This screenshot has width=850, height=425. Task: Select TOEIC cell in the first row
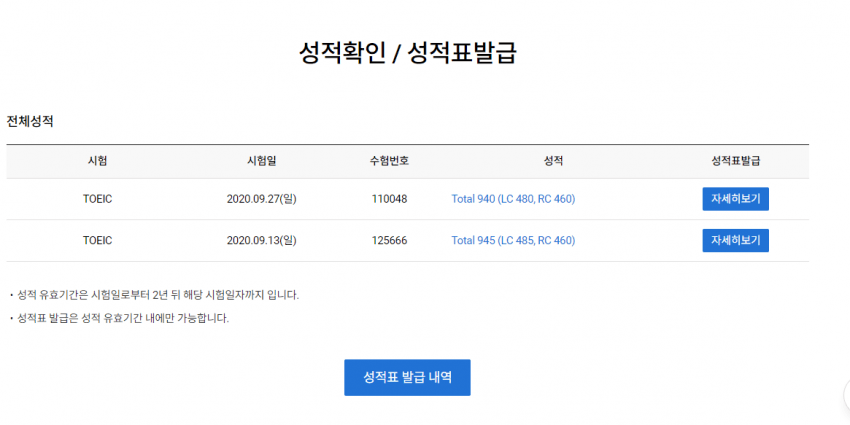click(97, 199)
